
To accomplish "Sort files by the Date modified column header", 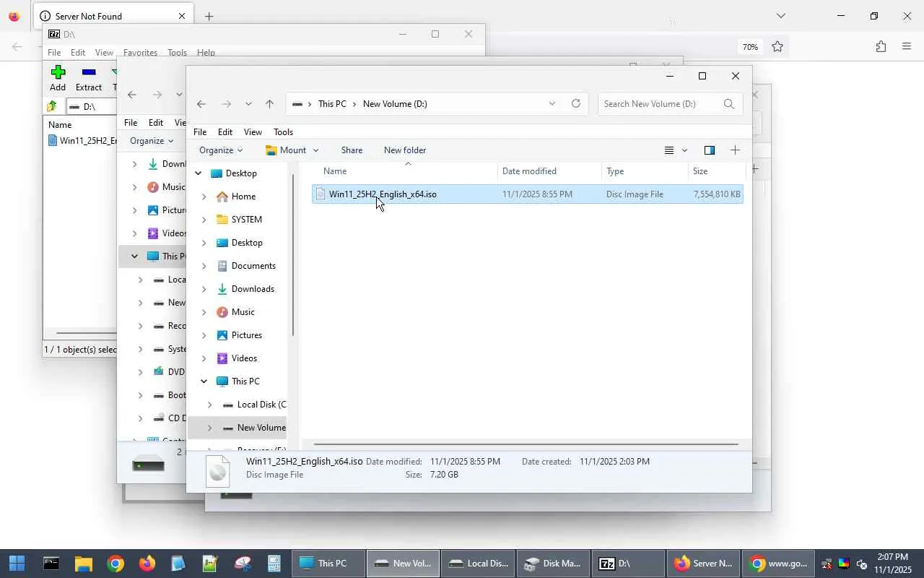I will tap(549, 171).
